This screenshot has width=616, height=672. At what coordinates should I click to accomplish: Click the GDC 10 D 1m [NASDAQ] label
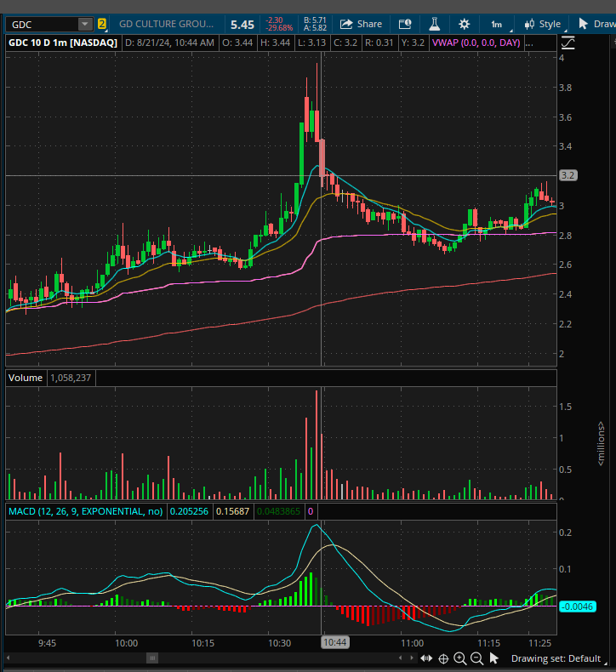pos(63,43)
